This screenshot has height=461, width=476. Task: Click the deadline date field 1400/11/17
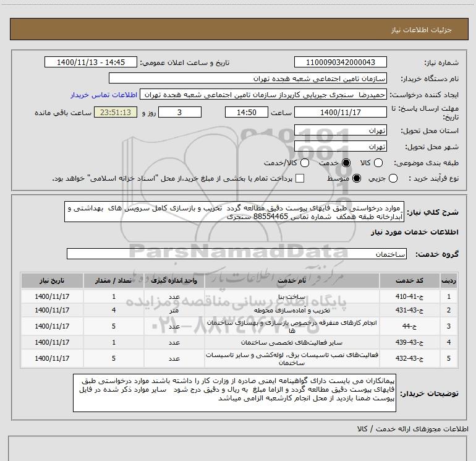[x=340, y=112]
